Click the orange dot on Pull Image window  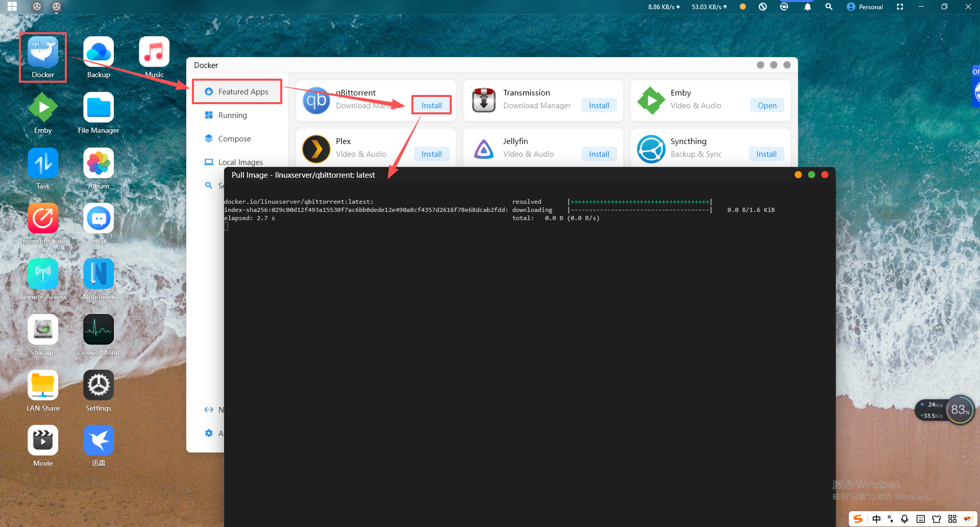pyautogui.click(x=798, y=175)
